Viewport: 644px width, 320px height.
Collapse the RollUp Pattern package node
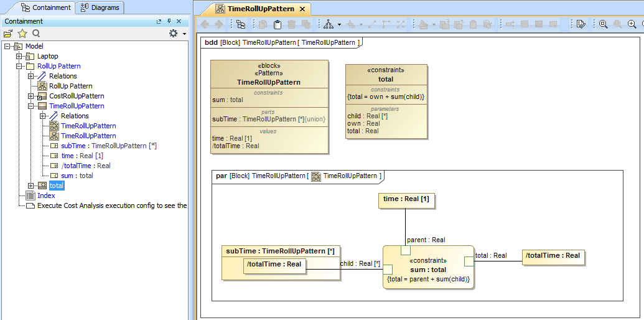pos(19,66)
